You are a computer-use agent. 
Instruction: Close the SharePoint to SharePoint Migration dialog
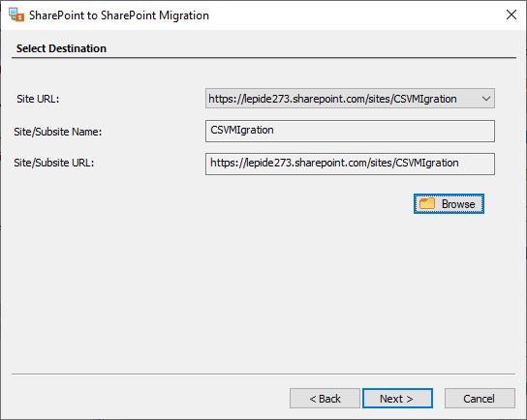[511, 15]
